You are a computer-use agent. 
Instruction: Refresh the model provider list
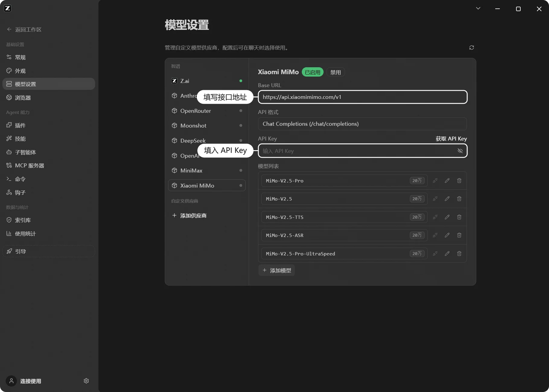[471, 48]
